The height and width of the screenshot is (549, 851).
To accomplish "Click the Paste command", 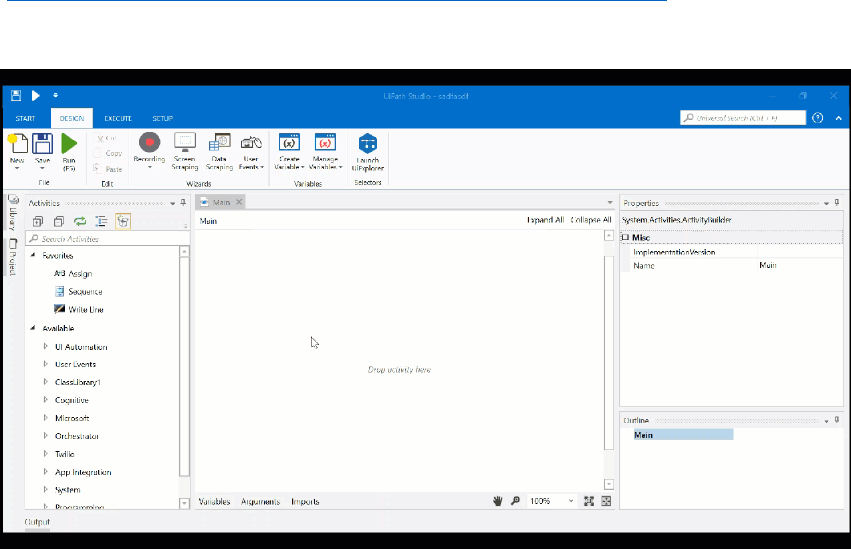I will tap(108, 169).
